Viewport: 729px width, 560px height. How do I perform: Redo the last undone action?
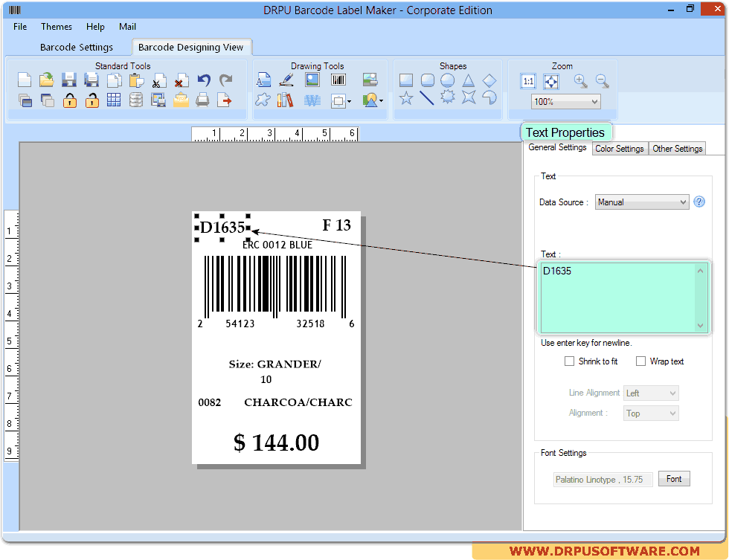pyautogui.click(x=226, y=80)
